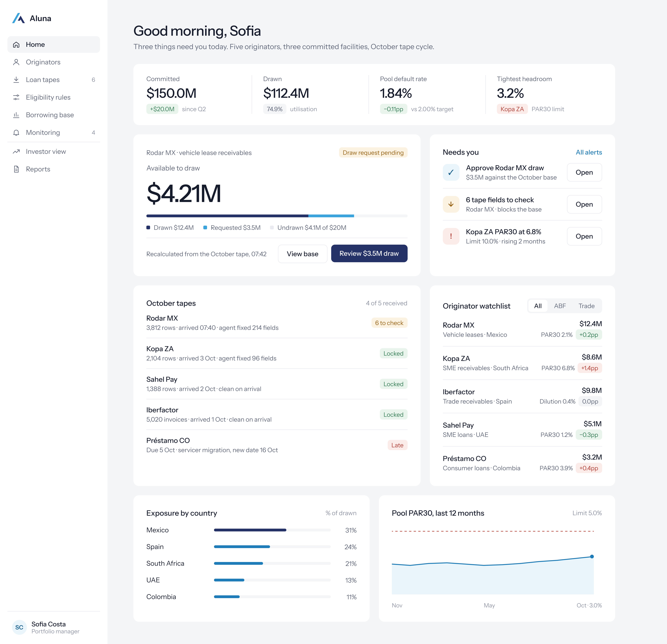The image size is (667, 644).
Task: Click Review $3.5M draw button
Action: (369, 254)
